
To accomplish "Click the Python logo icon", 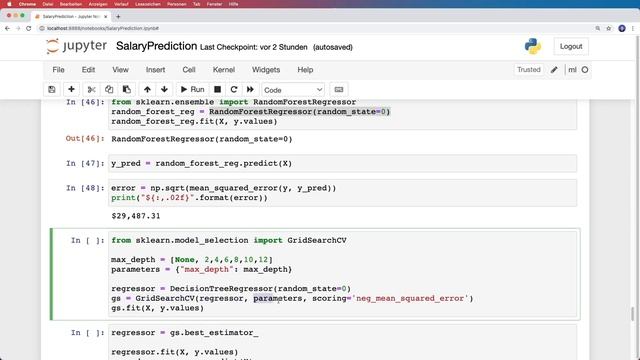I will pyautogui.click(x=533, y=46).
